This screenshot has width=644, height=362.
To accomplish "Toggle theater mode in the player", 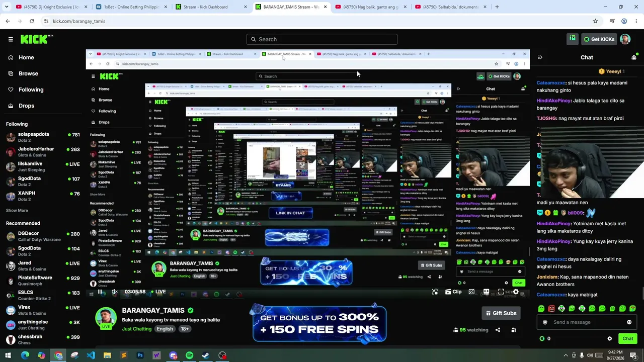I will pos(486,292).
